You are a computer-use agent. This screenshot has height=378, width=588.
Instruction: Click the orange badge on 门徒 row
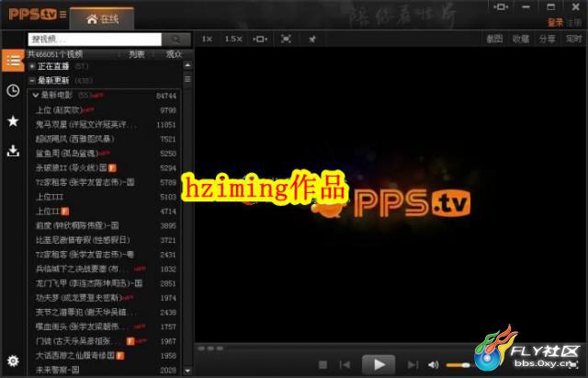coord(130,341)
